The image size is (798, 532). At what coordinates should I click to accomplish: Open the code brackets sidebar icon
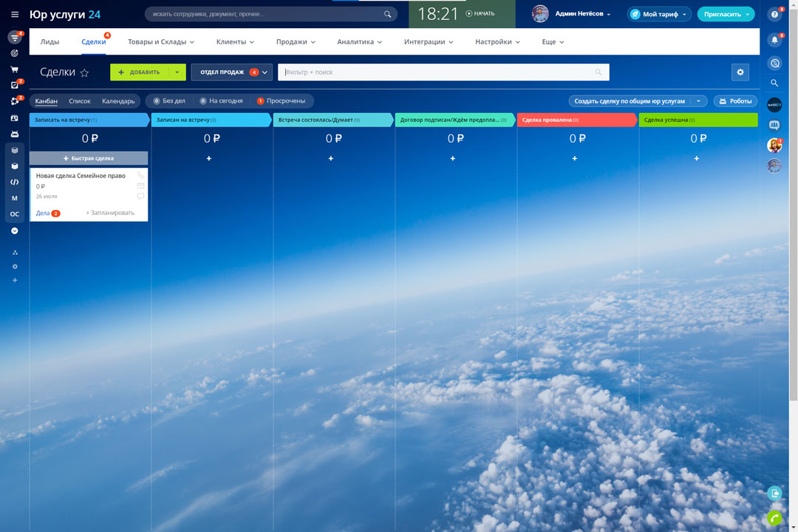15,183
